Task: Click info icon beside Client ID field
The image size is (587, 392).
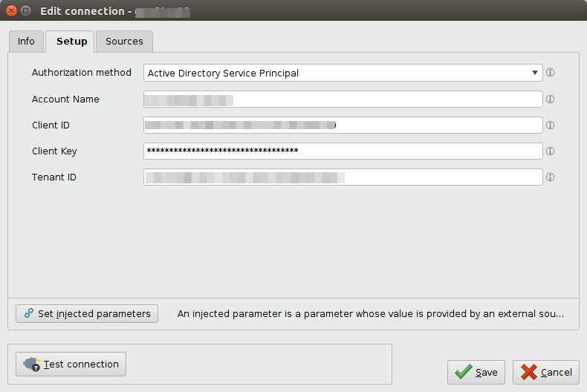Action: [551, 125]
